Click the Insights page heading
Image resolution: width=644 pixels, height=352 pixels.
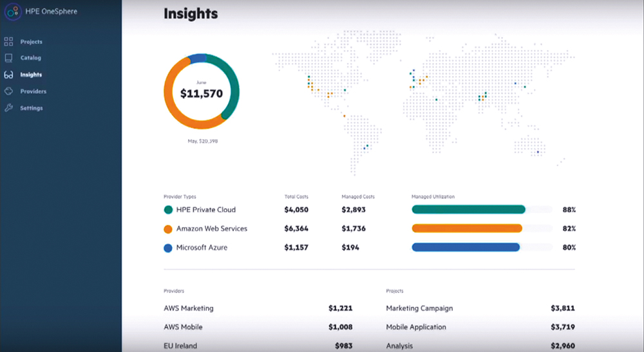[191, 14]
